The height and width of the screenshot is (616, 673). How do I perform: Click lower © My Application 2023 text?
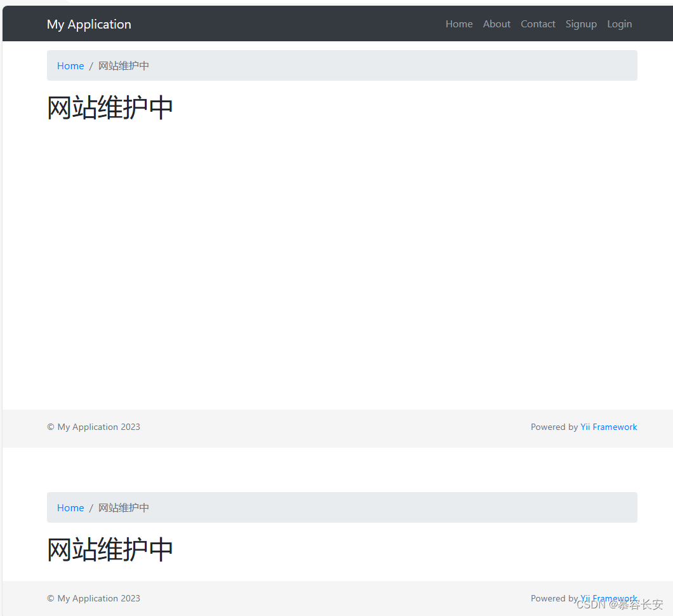93,598
